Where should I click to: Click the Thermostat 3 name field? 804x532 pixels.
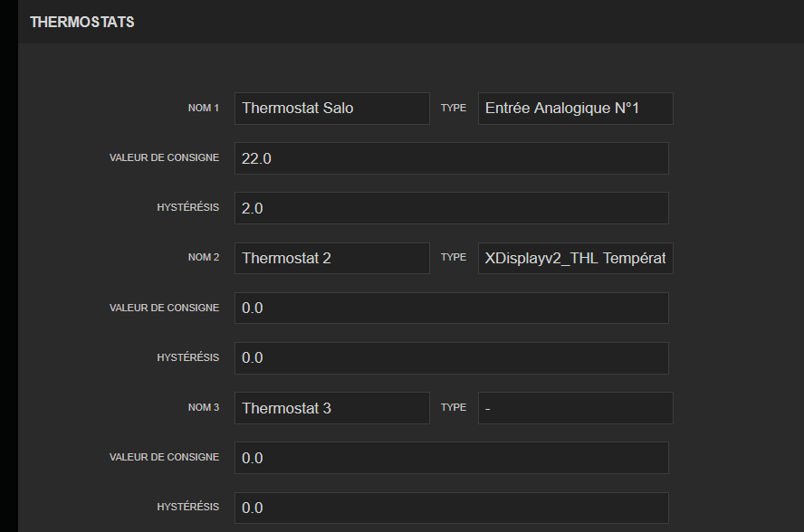click(331, 408)
